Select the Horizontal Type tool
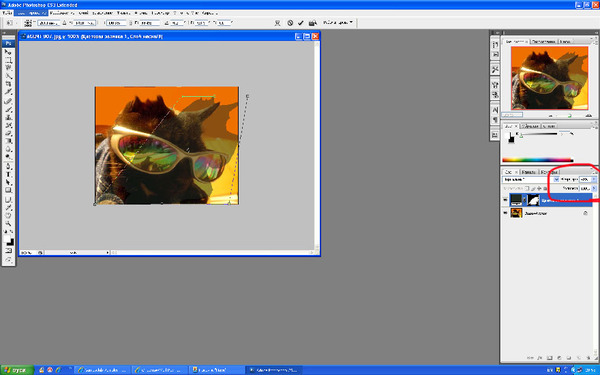This screenshot has width=600, height=375. click(8, 174)
